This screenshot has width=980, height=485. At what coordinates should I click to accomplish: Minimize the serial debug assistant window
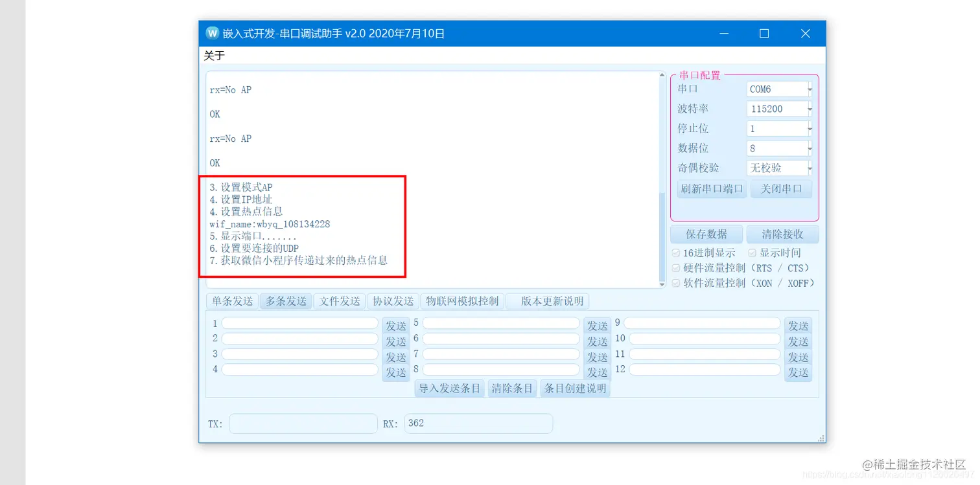pos(724,34)
